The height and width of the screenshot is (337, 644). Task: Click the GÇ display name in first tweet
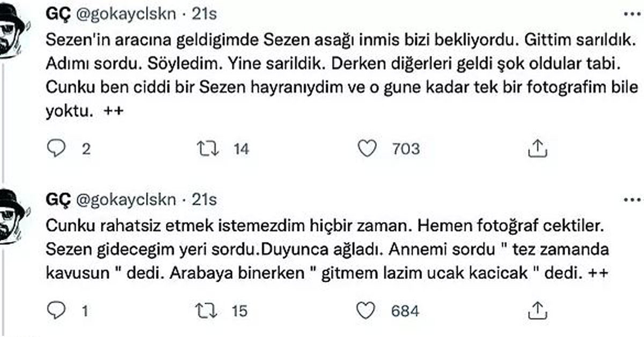(59, 15)
